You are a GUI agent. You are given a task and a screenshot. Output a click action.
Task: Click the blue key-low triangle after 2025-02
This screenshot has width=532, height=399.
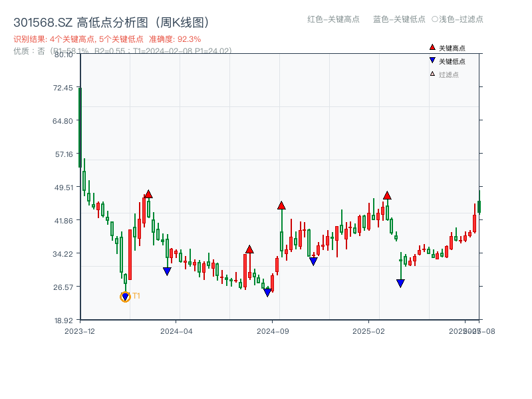(x=402, y=283)
